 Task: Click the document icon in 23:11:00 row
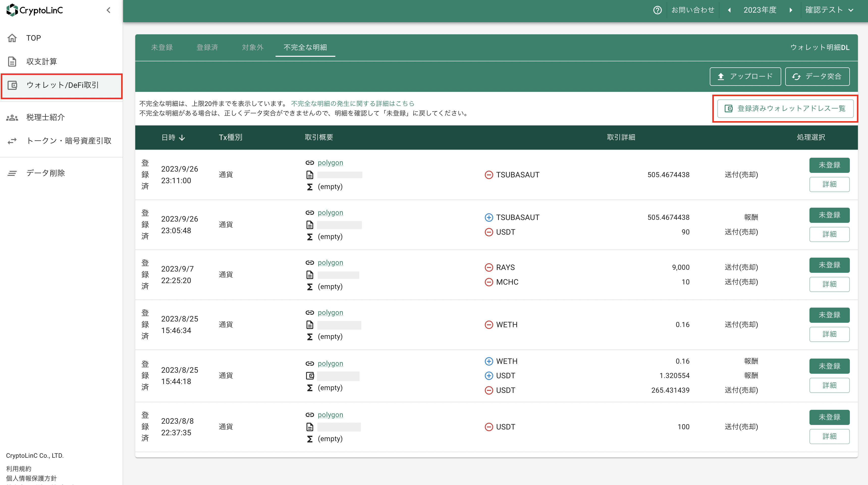310,175
